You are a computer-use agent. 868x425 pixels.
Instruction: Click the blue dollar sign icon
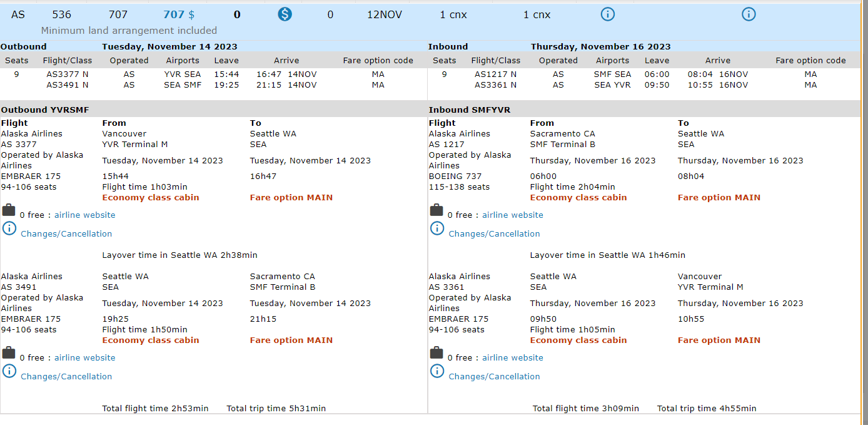pos(285,14)
